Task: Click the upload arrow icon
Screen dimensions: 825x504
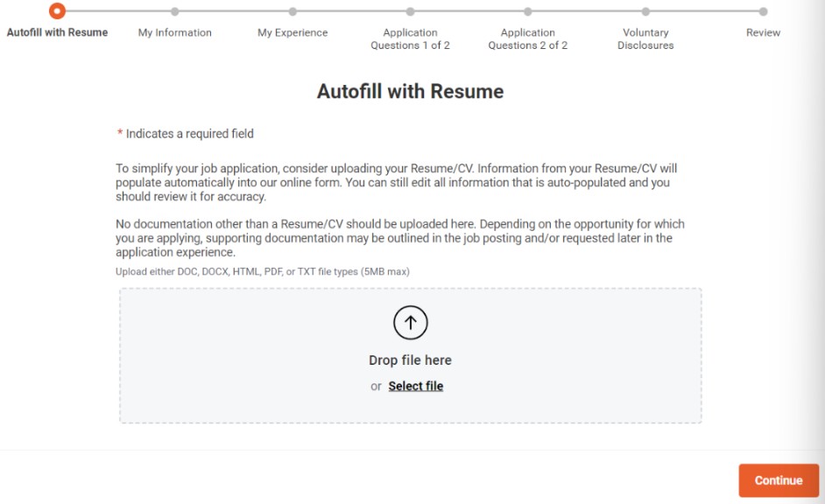Action: click(x=410, y=323)
